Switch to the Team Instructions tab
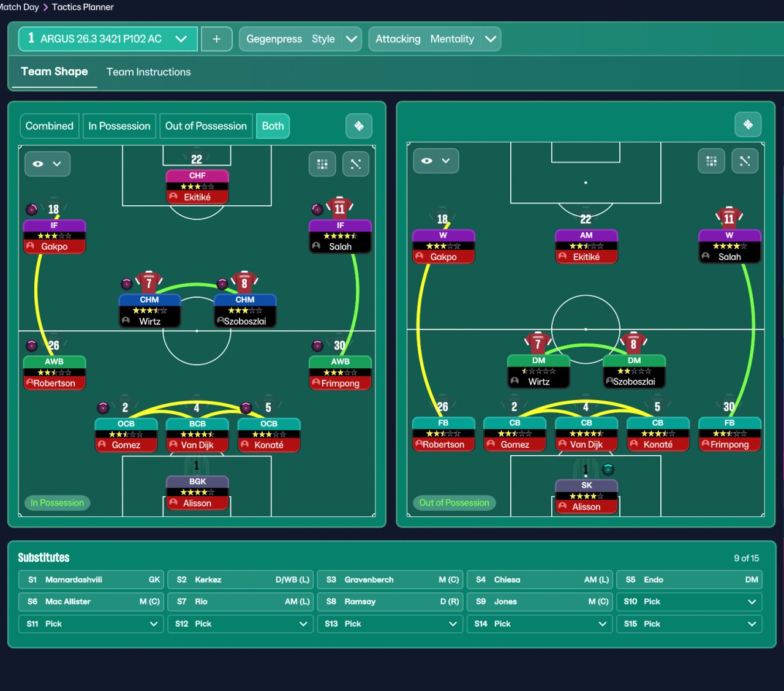Image resolution: width=784 pixels, height=691 pixels. point(149,72)
